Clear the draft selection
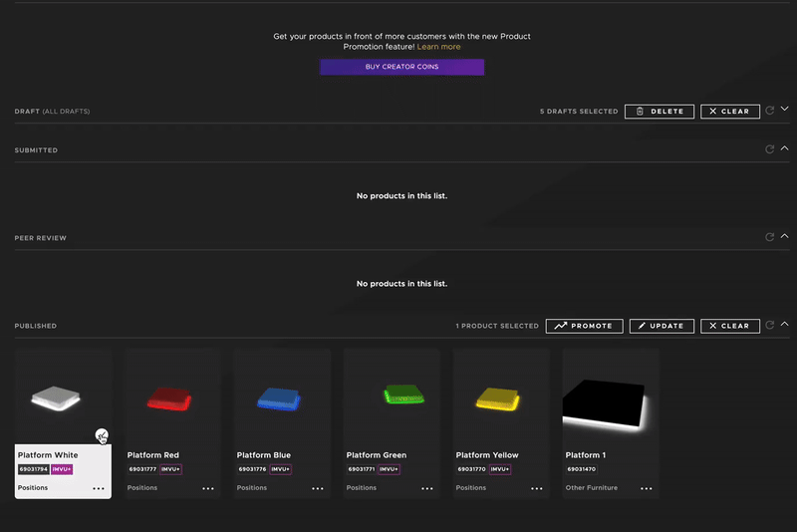 pos(730,112)
